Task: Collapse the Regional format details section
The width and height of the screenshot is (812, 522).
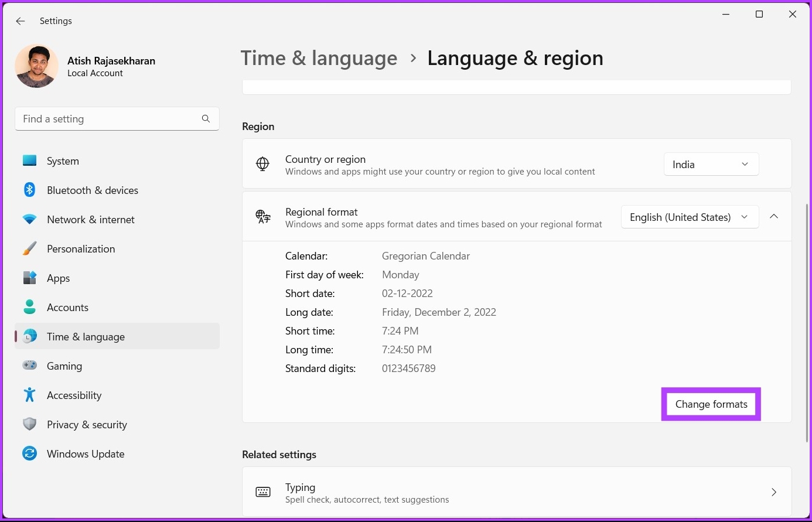Action: coord(773,216)
